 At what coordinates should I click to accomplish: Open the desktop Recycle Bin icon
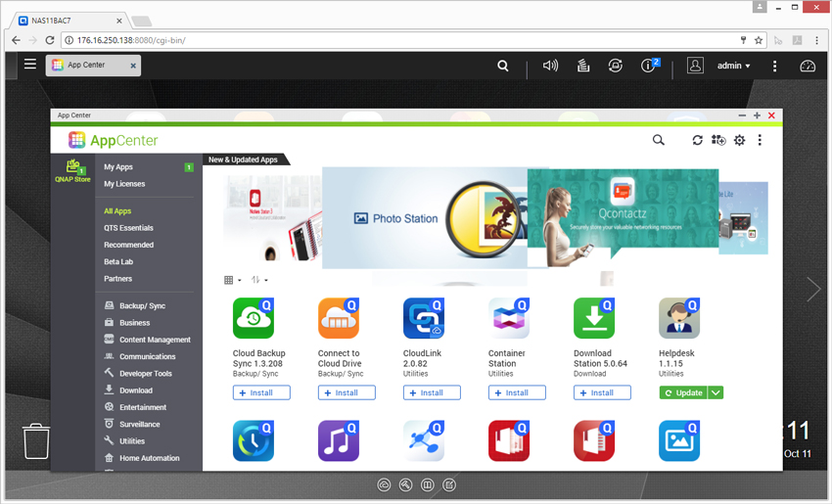36,440
